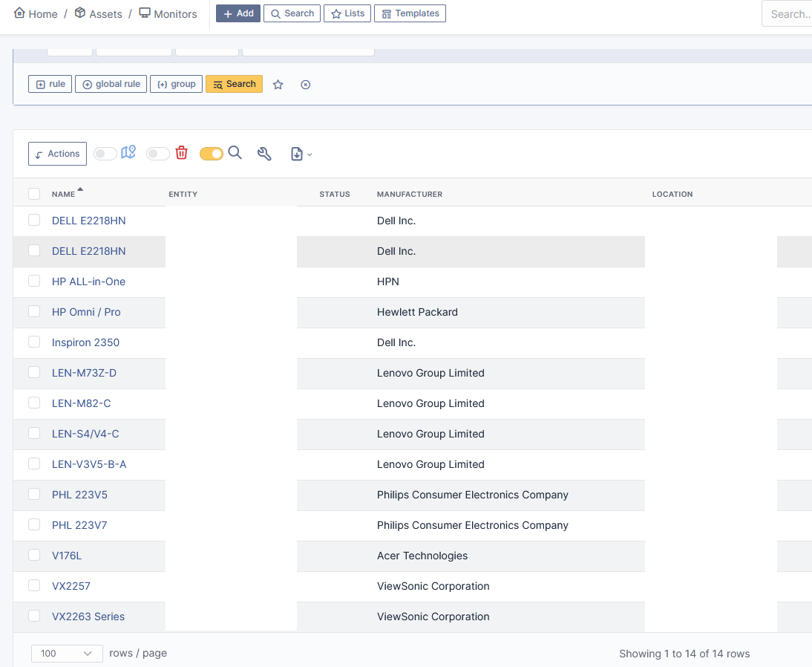Add a criteria group
Viewport: 812px width, 667px height.
tap(176, 84)
